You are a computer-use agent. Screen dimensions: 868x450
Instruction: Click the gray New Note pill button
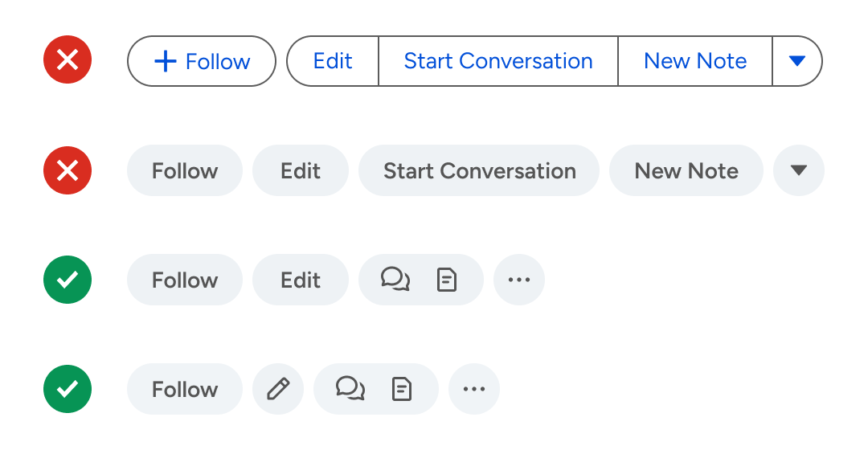click(686, 170)
